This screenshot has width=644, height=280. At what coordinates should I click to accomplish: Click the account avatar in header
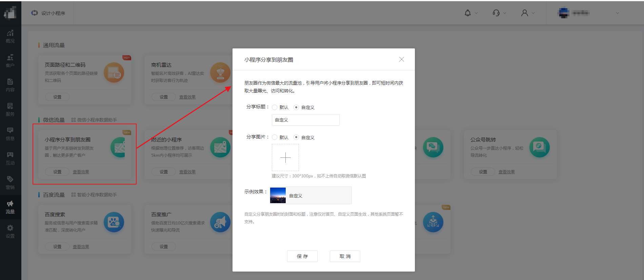click(564, 13)
